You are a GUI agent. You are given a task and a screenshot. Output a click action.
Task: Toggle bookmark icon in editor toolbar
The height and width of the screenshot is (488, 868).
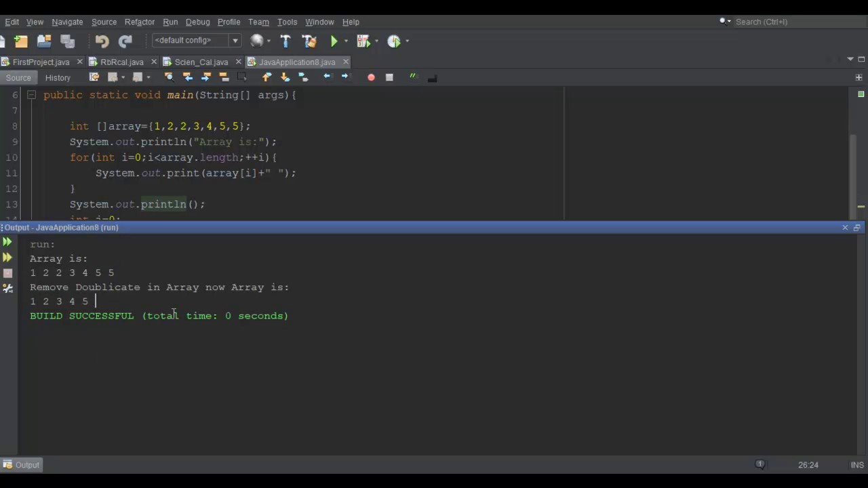click(x=303, y=77)
